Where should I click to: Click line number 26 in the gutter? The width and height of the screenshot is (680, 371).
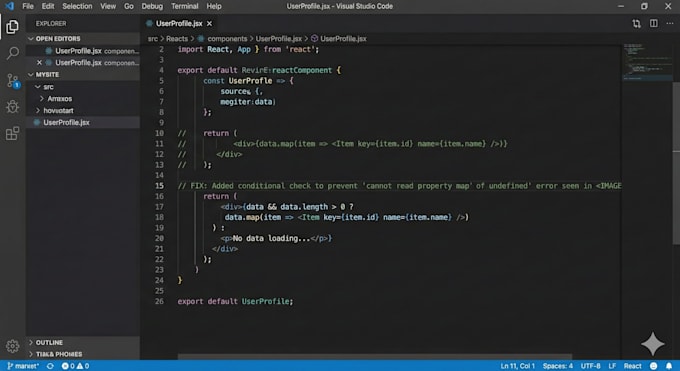[x=160, y=301]
